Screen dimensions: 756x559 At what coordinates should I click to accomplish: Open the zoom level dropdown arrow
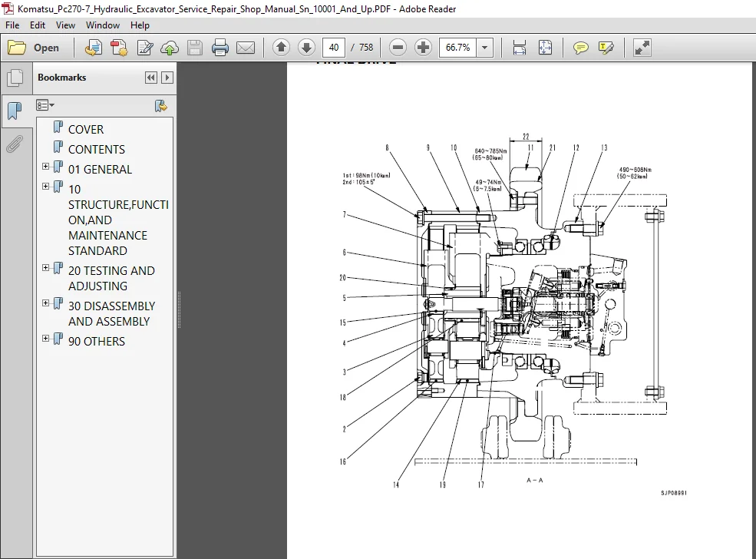pos(484,48)
